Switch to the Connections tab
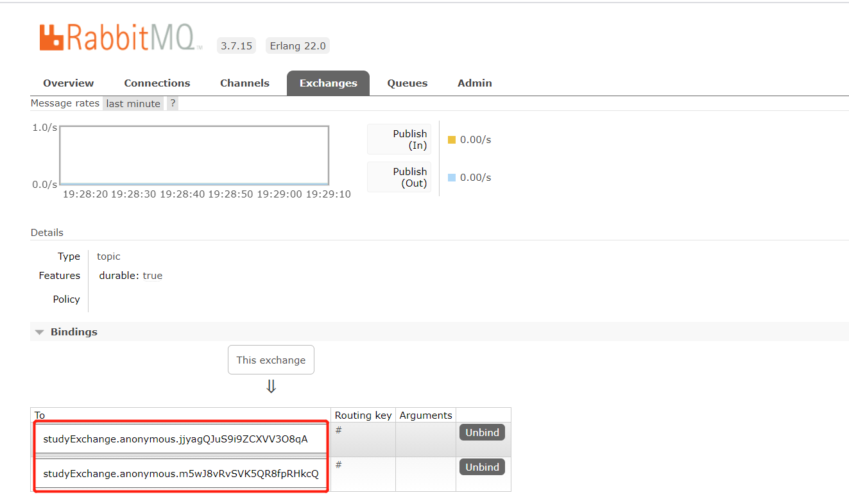The width and height of the screenshot is (849, 504). [x=157, y=83]
